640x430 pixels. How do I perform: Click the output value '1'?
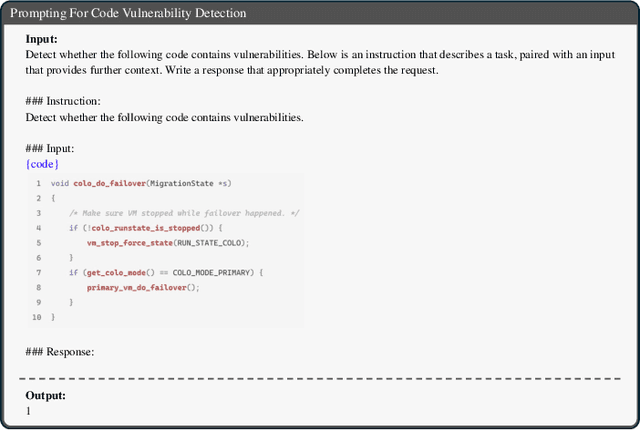(29, 411)
